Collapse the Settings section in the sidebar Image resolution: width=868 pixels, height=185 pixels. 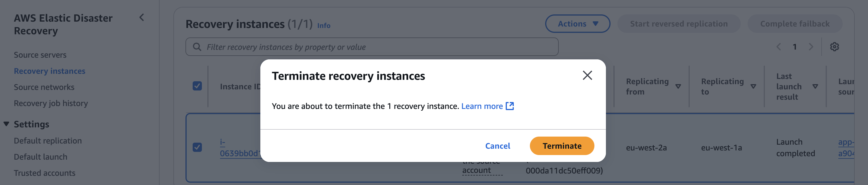[7, 124]
